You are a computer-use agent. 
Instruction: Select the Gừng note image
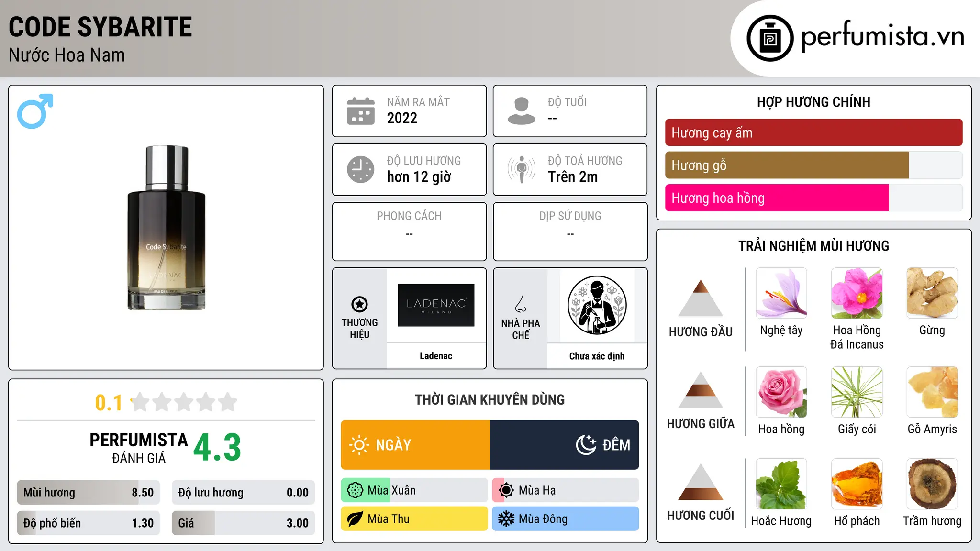tap(932, 293)
